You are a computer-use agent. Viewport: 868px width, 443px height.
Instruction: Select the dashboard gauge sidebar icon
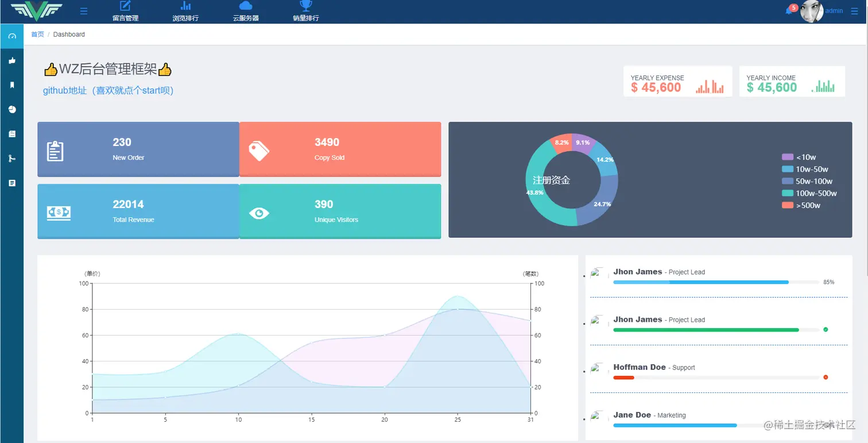(12, 36)
